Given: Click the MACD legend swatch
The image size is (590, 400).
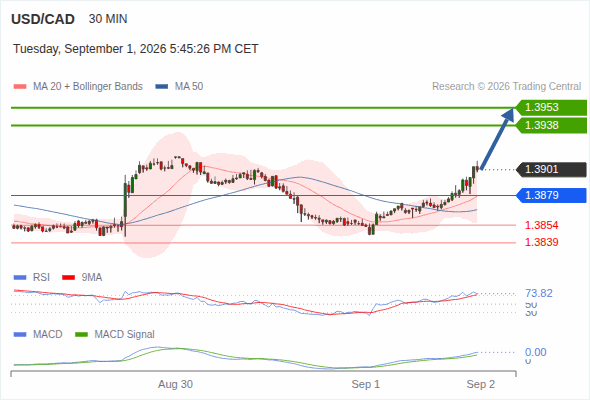Looking at the screenshot, I should point(20,334).
